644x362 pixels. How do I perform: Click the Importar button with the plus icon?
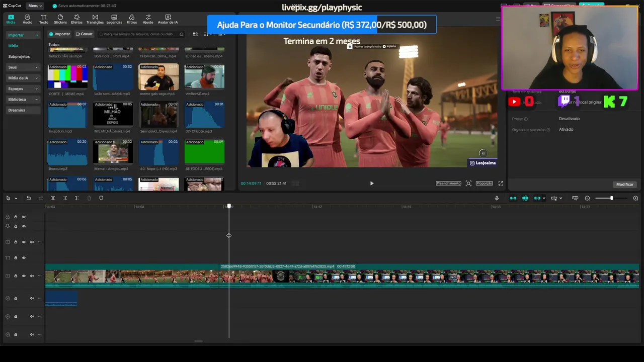pyautogui.click(x=59, y=34)
